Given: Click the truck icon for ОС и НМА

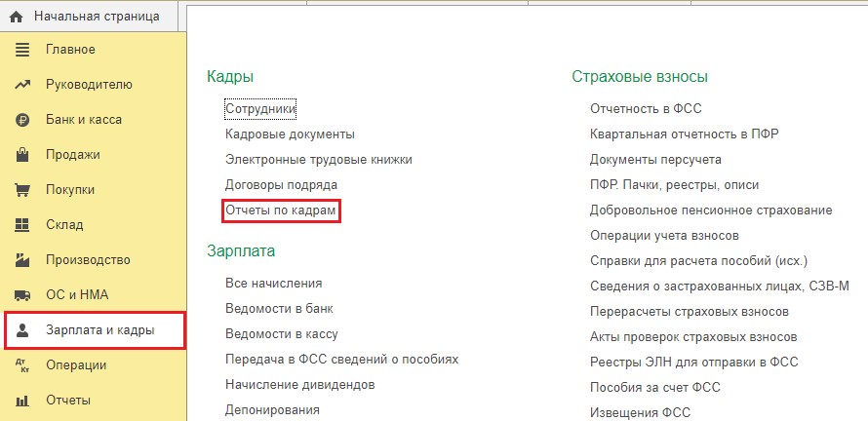Looking at the screenshot, I should [x=22, y=295].
